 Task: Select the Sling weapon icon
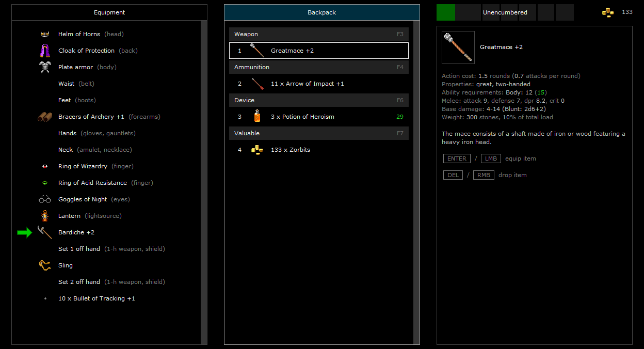pos(45,265)
